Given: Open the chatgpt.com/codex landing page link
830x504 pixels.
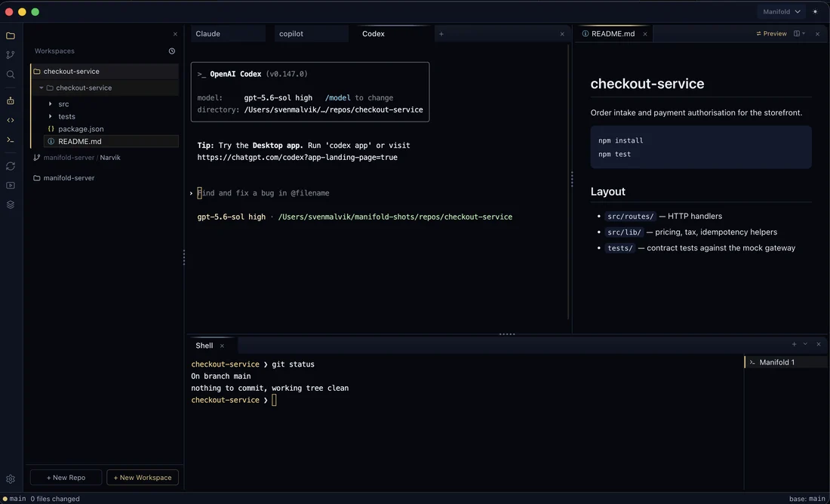Looking at the screenshot, I should click(297, 158).
